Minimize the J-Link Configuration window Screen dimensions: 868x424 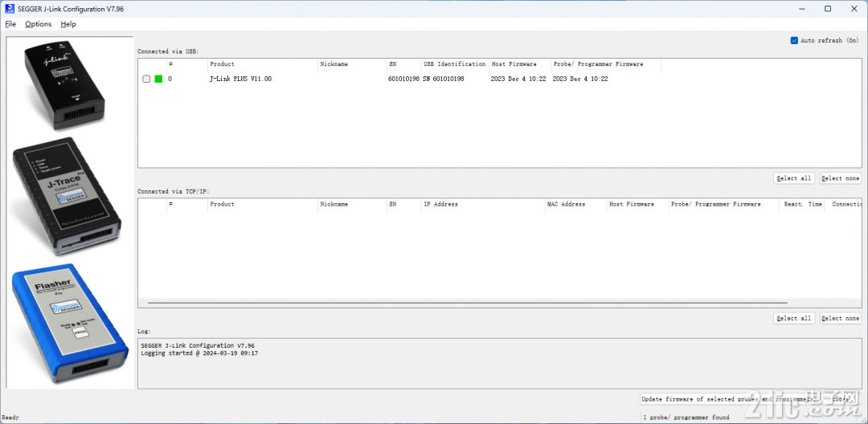[x=803, y=8]
